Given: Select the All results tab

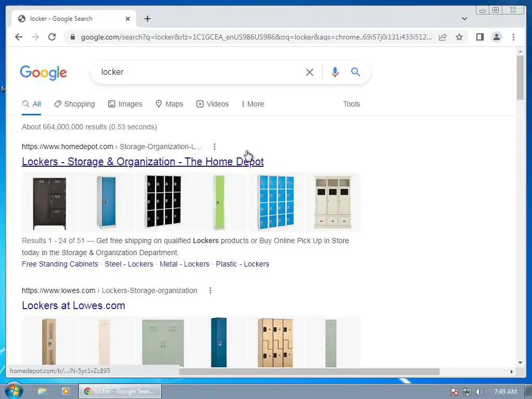Looking at the screenshot, I should [x=32, y=104].
